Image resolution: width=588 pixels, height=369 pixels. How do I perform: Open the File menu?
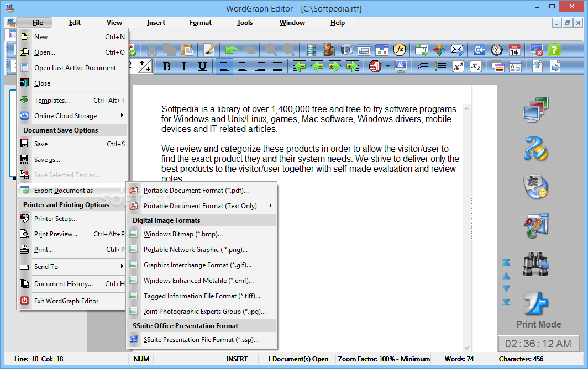click(38, 23)
